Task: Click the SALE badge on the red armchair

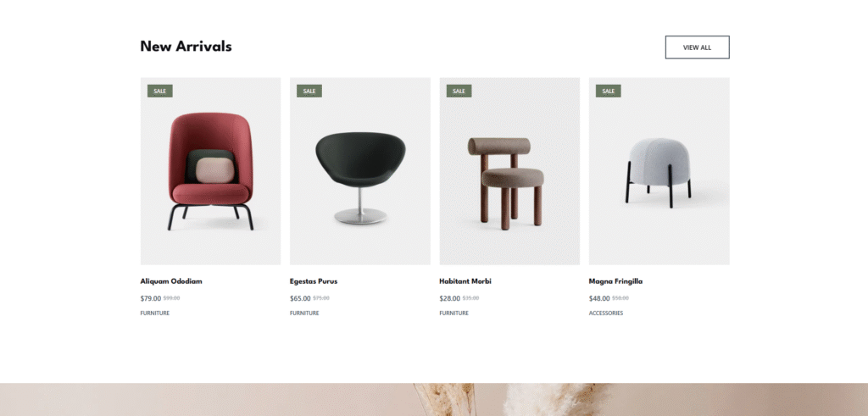Action: 160,92
